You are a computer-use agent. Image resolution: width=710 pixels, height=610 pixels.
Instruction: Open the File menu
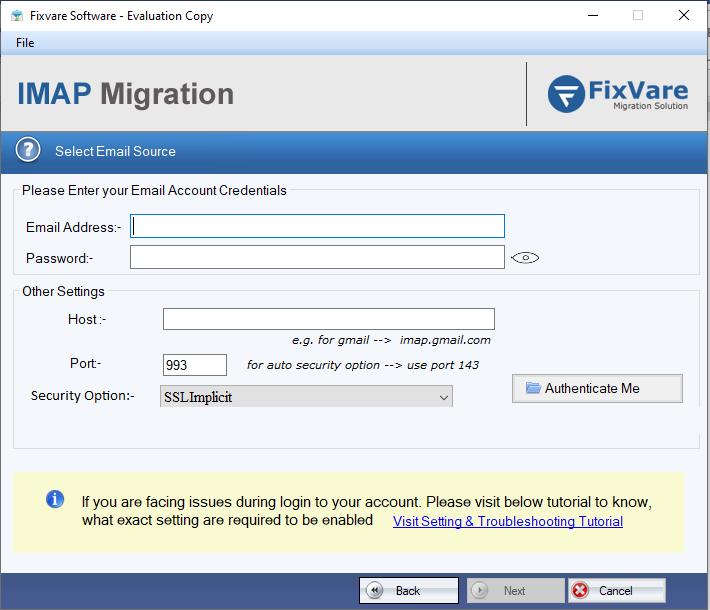tap(25, 43)
